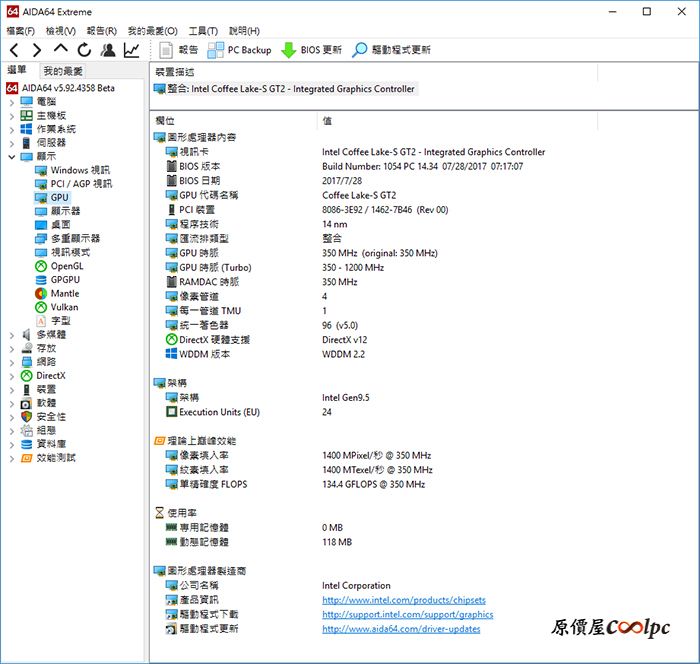The image size is (700, 664).
Task: Expand the 存放 tree node
Action: pos(12,349)
